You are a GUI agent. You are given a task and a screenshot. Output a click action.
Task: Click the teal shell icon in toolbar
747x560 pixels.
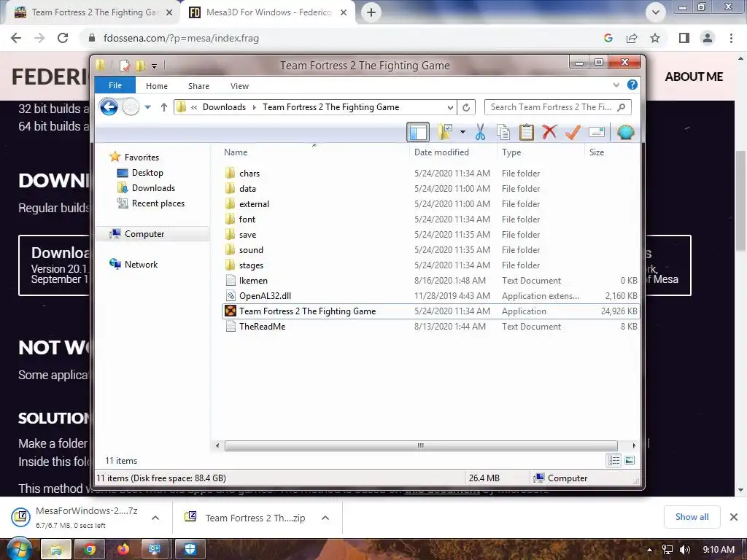coord(625,133)
